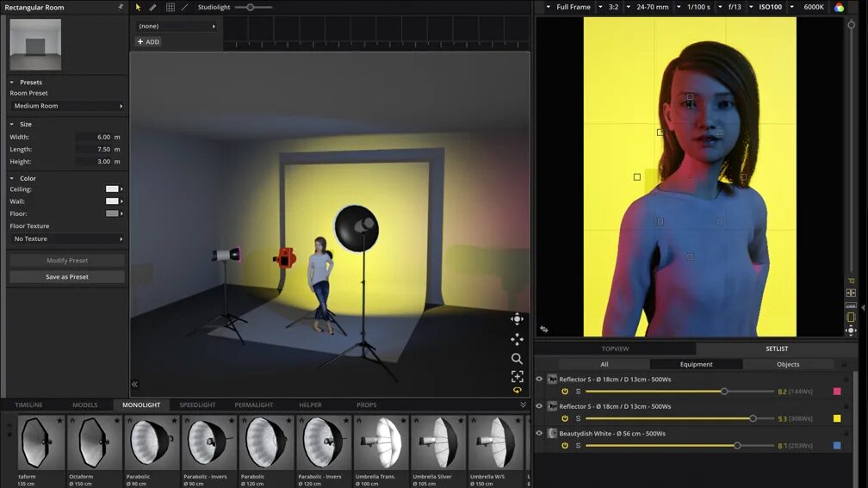868x488 pixels.
Task: Power off the second Reflector S light
Action: pyautogui.click(x=565, y=418)
